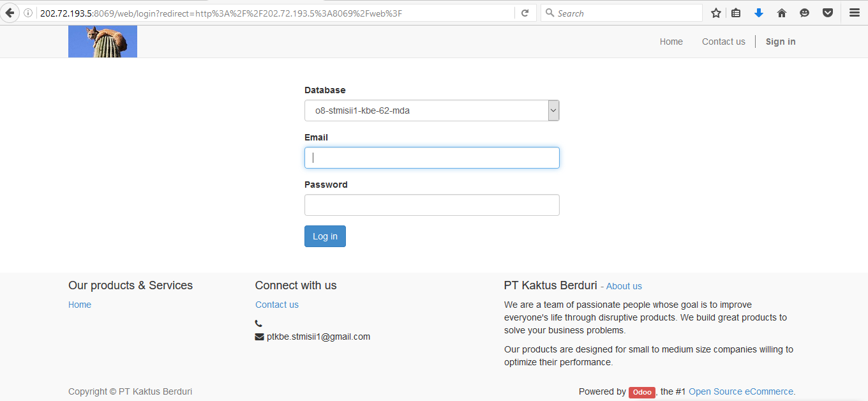Show bookmarks list icon in toolbar
The width and height of the screenshot is (868, 401).
coord(736,13)
